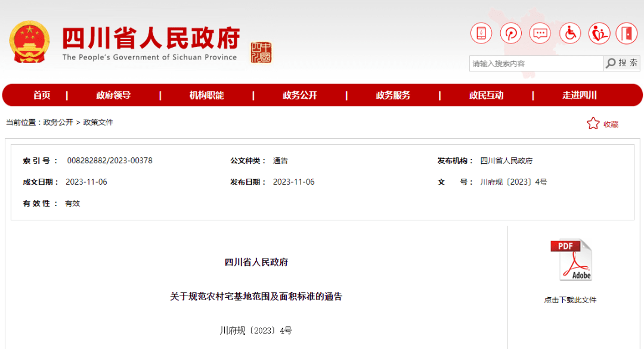
Task: Select index number 008282882/2023-00378
Action: coord(110,161)
